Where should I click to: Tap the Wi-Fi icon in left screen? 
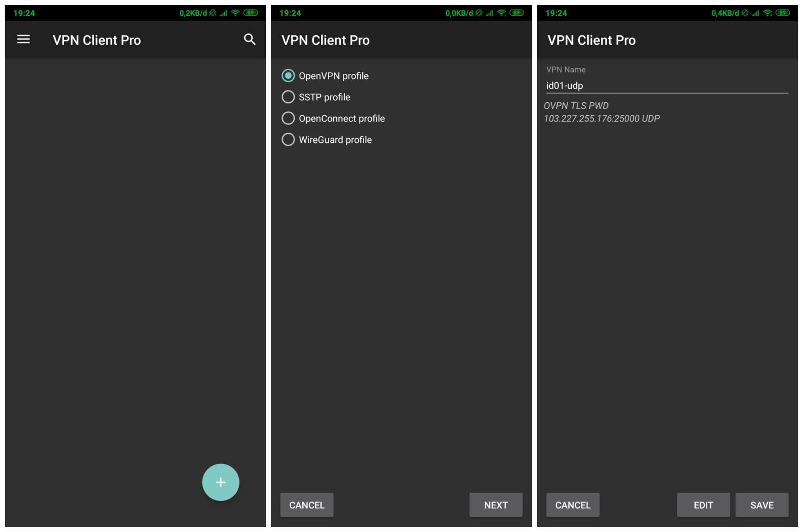(x=235, y=13)
